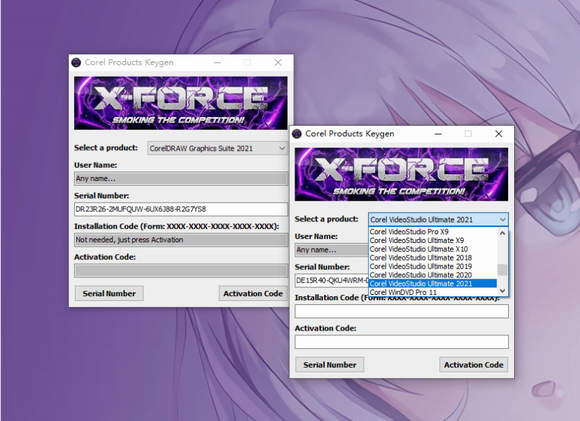Click Activation Code field in front window
The width and height of the screenshot is (580, 421).
tap(401, 342)
